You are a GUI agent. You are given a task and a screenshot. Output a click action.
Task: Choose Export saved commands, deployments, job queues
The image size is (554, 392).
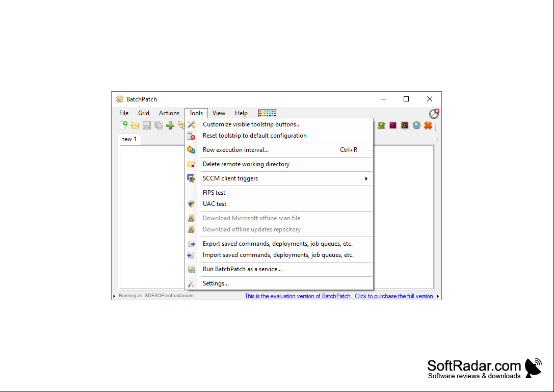(x=279, y=244)
